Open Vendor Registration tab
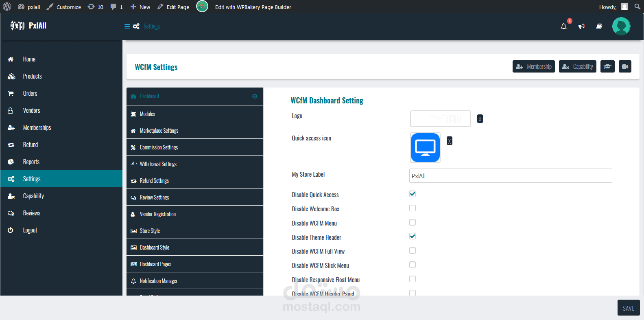The width and height of the screenshot is (644, 320). click(x=195, y=214)
